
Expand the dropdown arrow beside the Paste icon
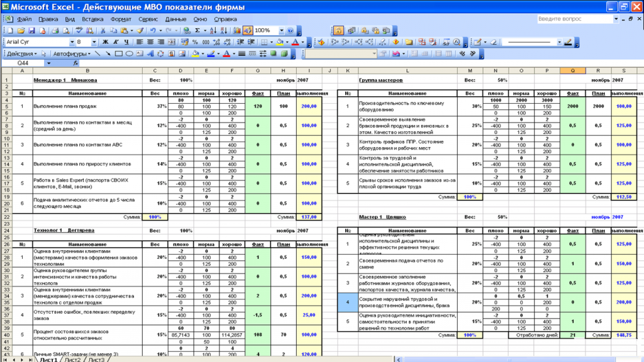pyautogui.click(x=131, y=31)
